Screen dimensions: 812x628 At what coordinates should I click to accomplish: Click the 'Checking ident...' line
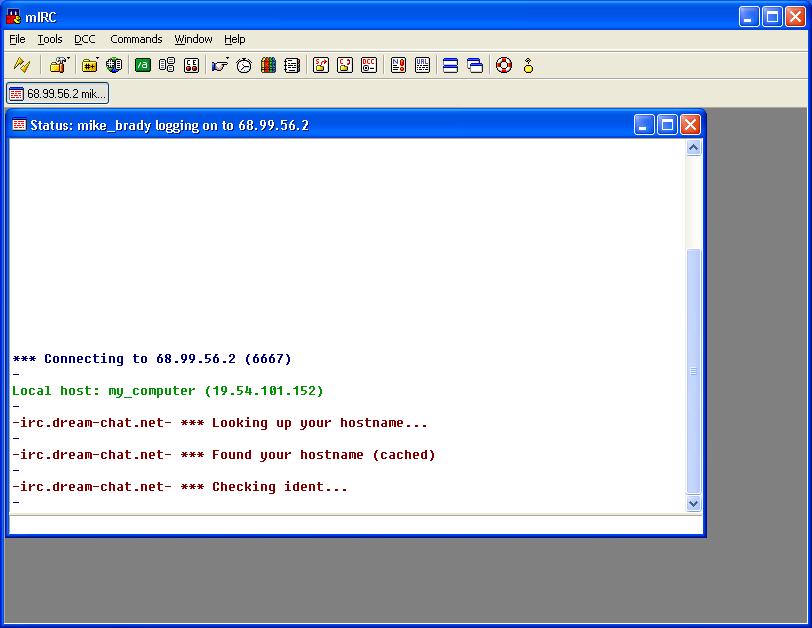[x=180, y=487]
